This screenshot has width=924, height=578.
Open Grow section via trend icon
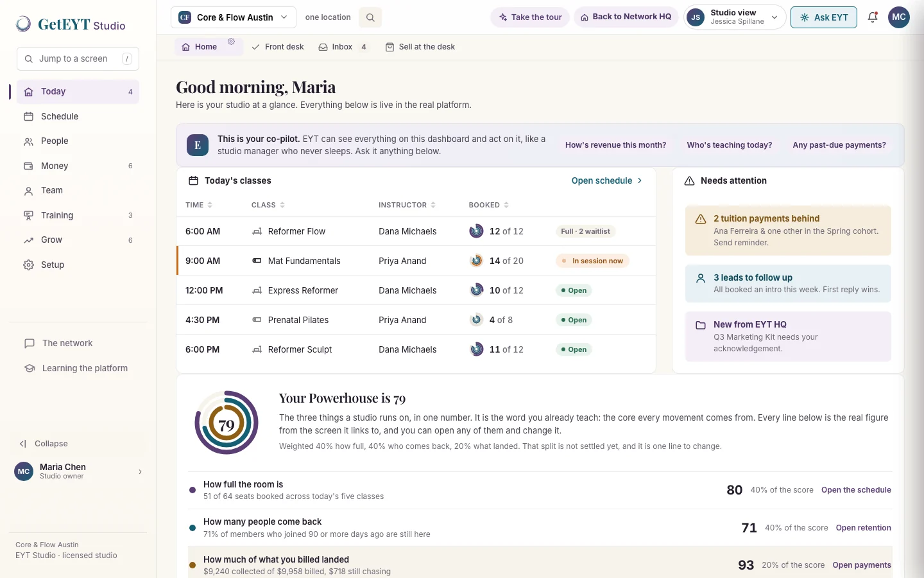tap(28, 240)
